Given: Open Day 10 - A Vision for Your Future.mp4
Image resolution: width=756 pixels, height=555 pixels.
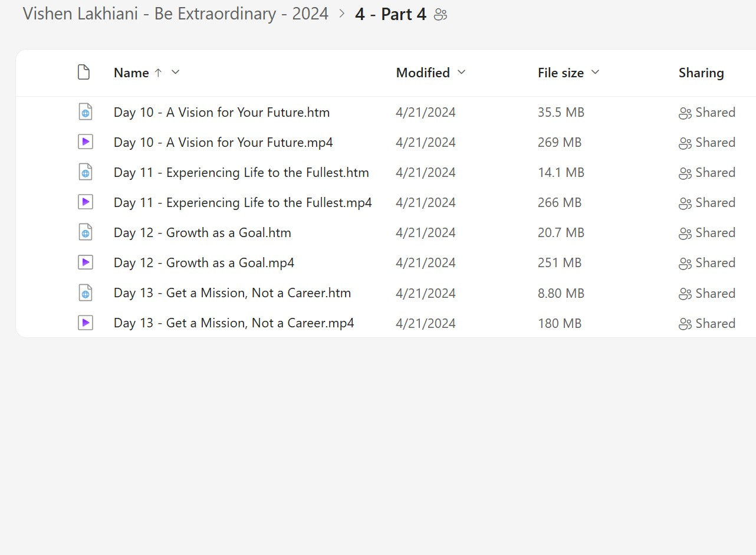Looking at the screenshot, I should pos(223,142).
